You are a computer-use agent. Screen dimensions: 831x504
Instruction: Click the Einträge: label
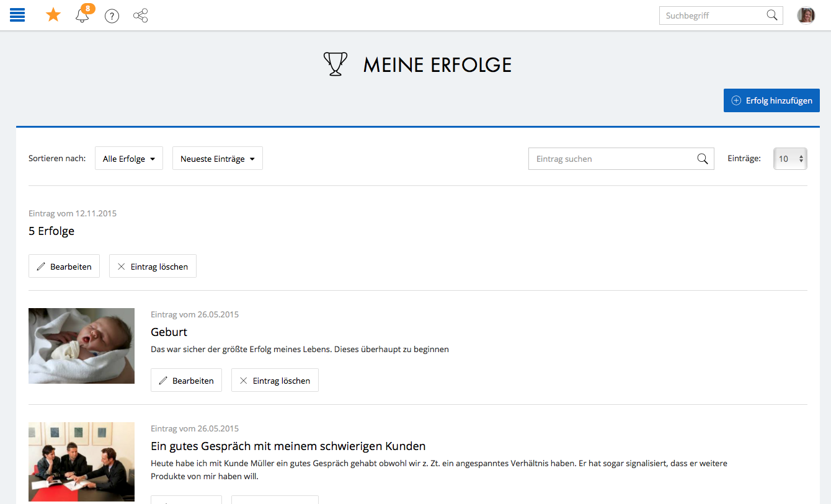[744, 158]
